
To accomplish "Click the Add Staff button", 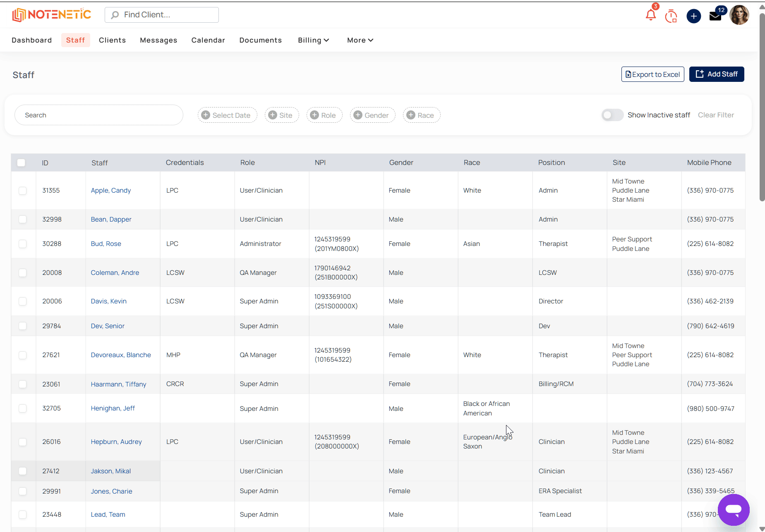I will 717,74.
